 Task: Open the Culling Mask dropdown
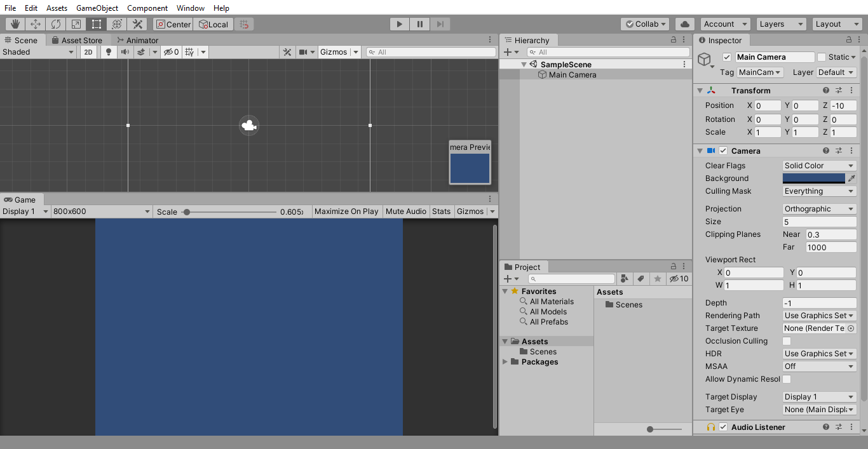(x=820, y=191)
